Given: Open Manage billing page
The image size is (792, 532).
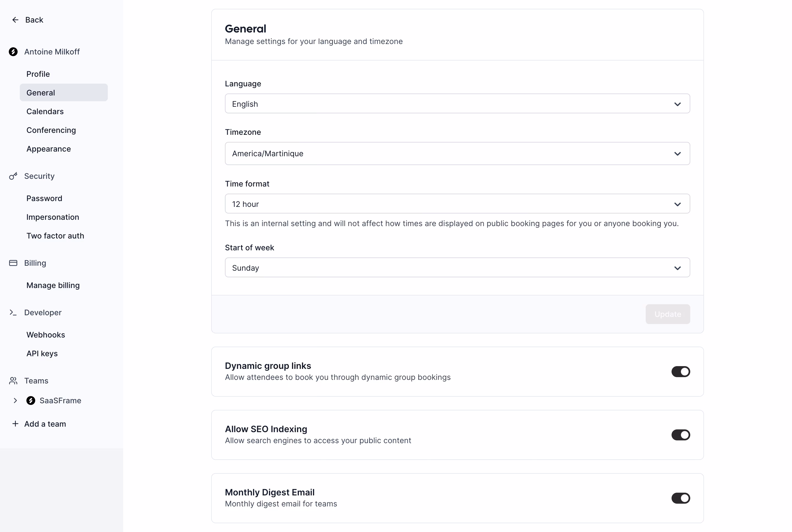Looking at the screenshot, I should 64,285.
